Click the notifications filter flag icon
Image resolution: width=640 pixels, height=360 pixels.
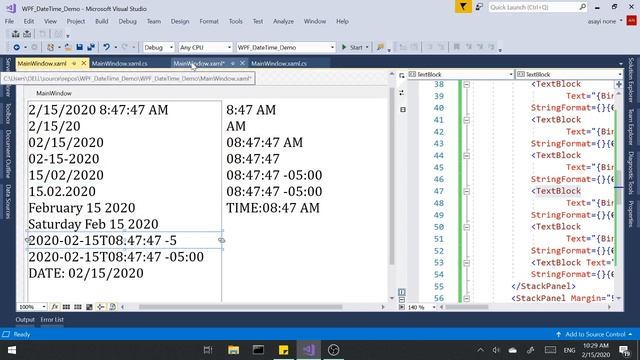463,7
